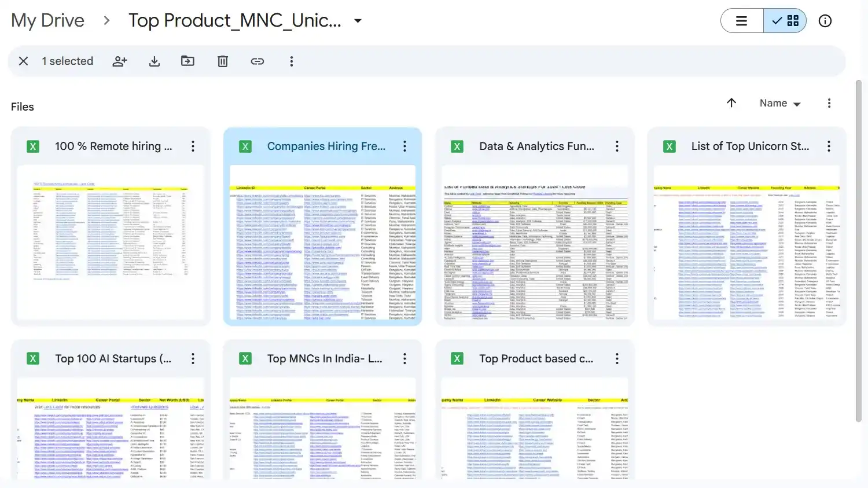Click Excel icon of List of Top Unicorn
The image size is (868, 488).
pyautogui.click(x=670, y=146)
